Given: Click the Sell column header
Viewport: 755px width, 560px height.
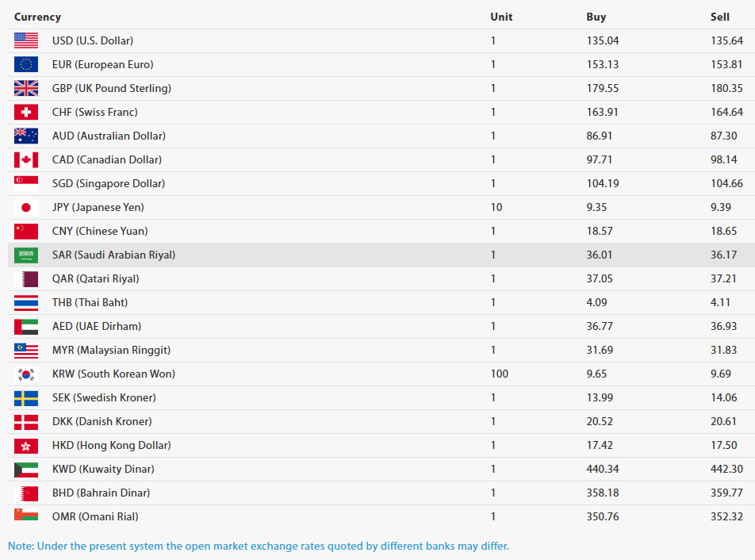Looking at the screenshot, I should [x=719, y=17].
